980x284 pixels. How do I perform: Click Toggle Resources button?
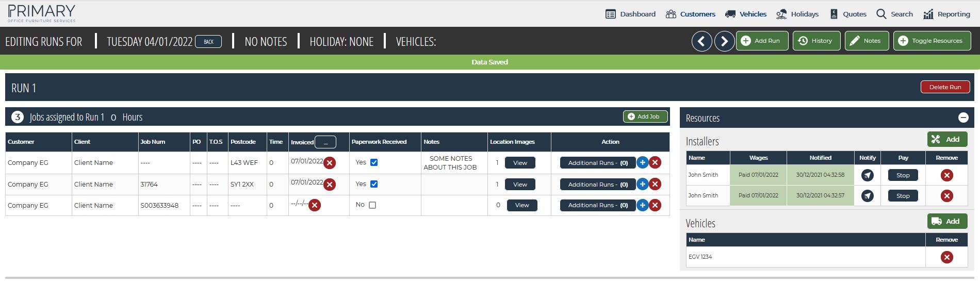tap(932, 41)
